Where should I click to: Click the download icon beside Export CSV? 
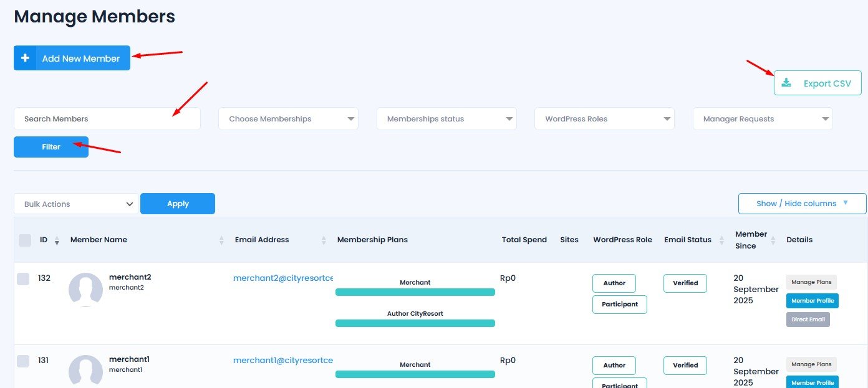786,83
